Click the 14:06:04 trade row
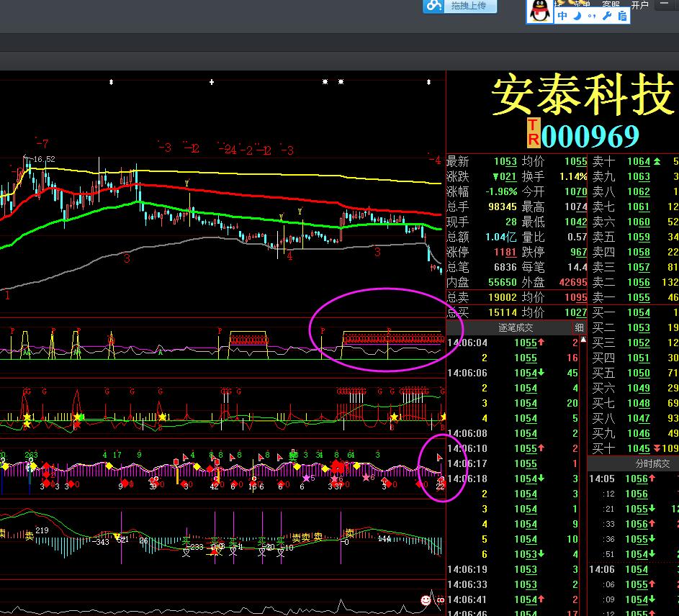Viewport: 679px width, 616px height. point(513,343)
